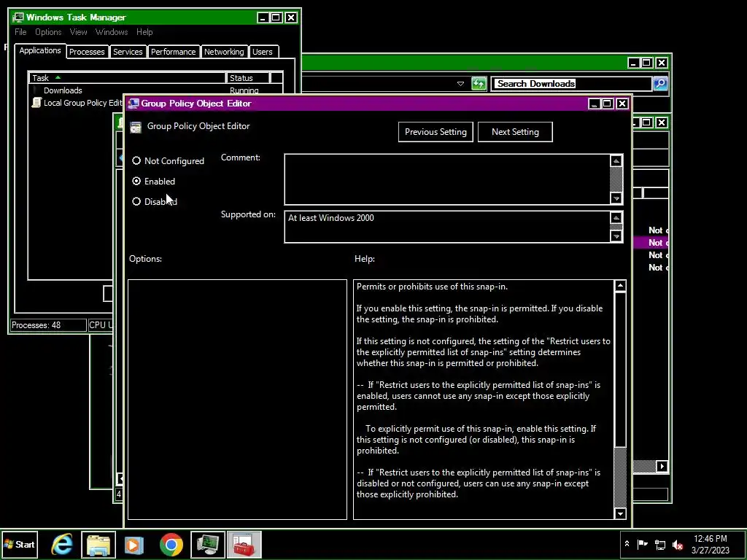Screen dimensions: 747x560
Task: Switch to the Processes tab
Action: [x=87, y=52]
